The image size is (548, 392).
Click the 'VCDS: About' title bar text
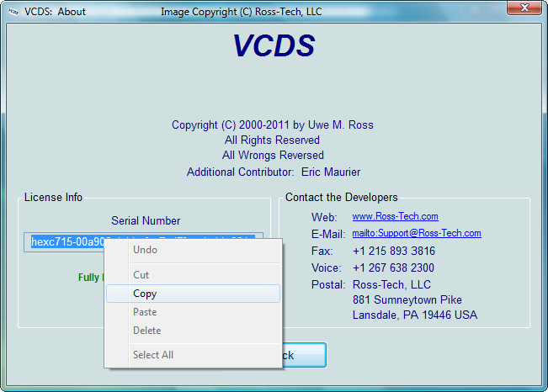[55, 12]
